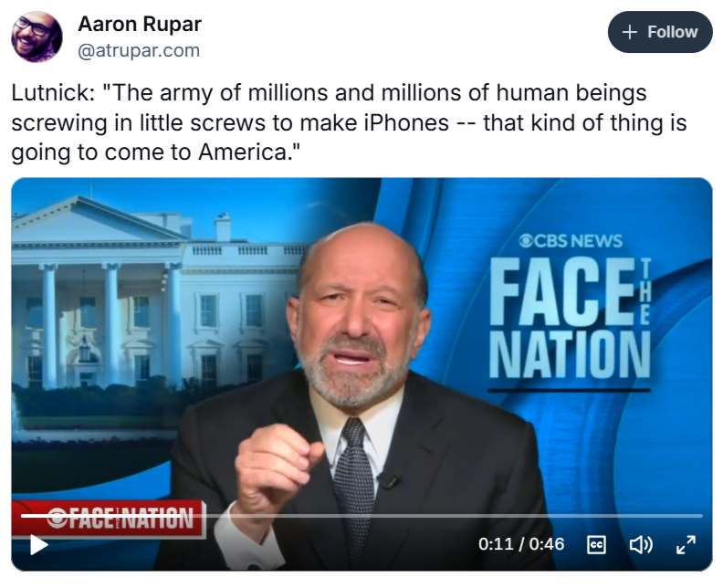The width and height of the screenshot is (723, 588).
Task: Open Aaron Rupar's profile avatar
Action: [x=37, y=37]
